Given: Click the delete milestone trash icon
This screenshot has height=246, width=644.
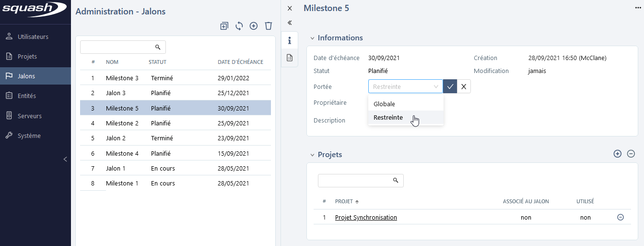Looking at the screenshot, I should [269, 26].
